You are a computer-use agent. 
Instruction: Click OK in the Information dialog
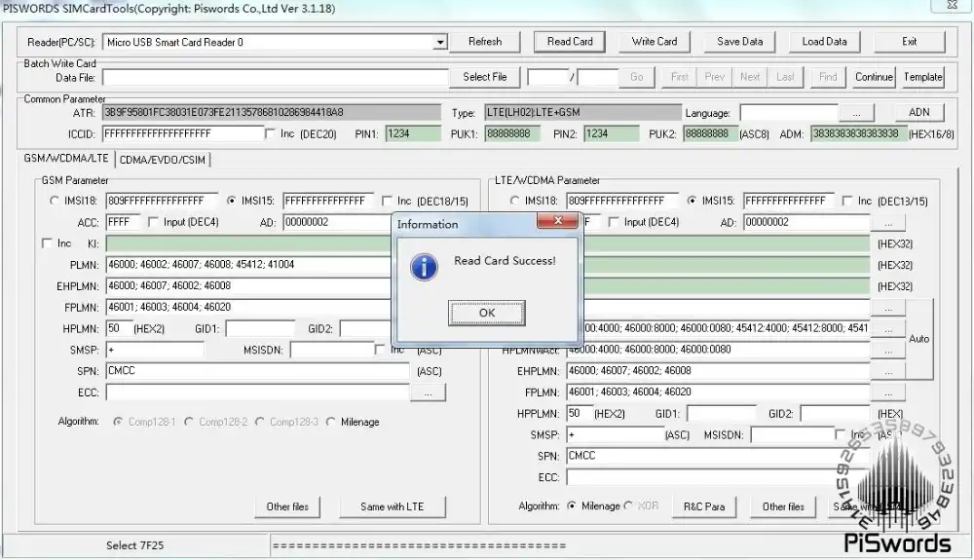(486, 313)
